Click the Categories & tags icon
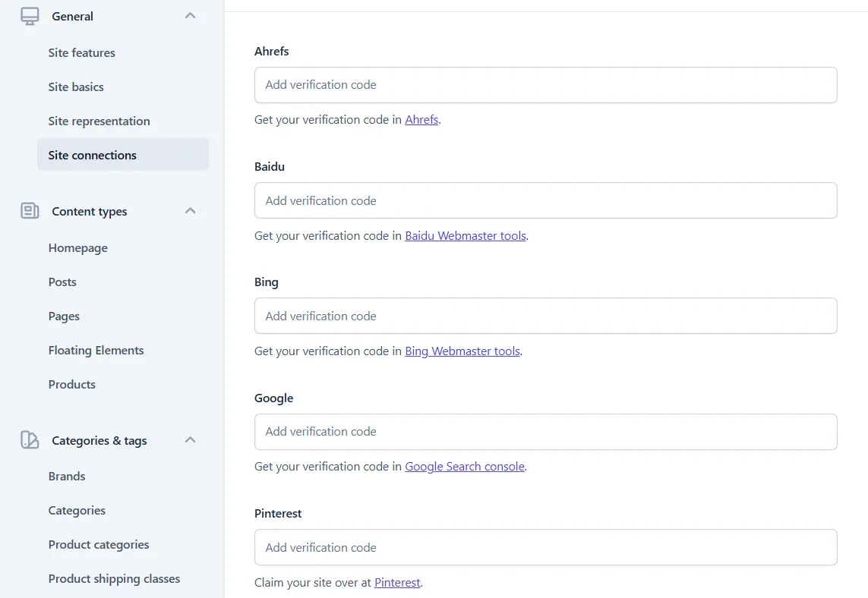 click(x=29, y=440)
